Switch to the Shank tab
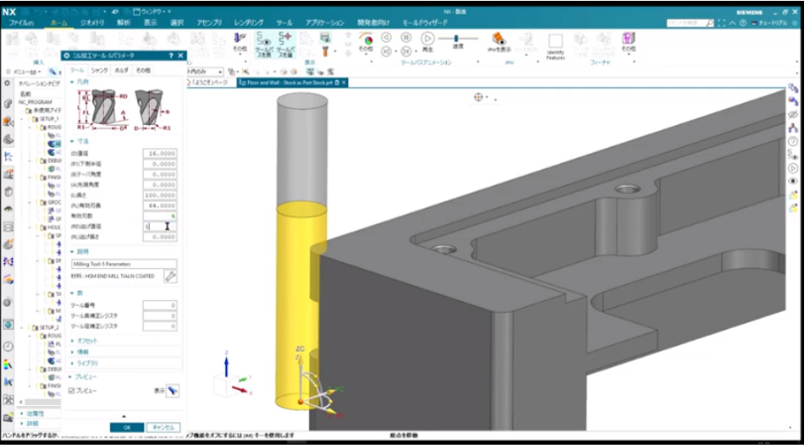The height and width of the screenshot is (445, 805). (100, 70)
